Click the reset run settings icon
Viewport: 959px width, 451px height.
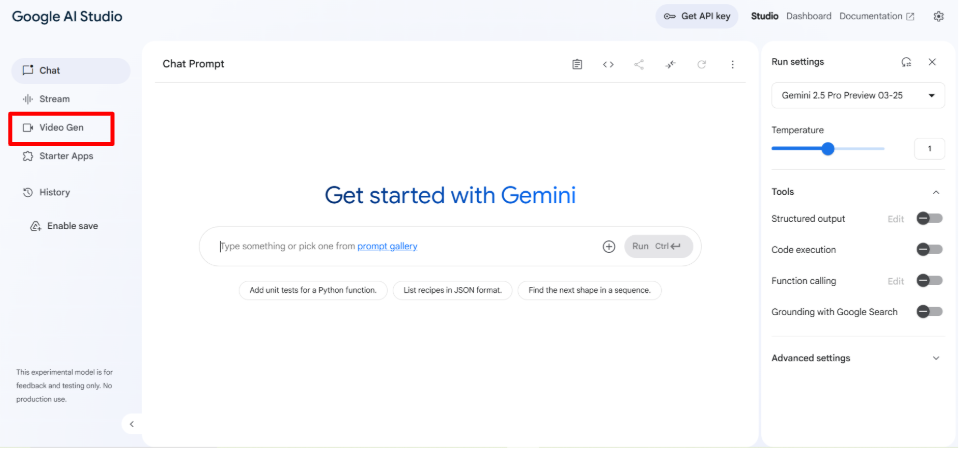tap(906, 62)
